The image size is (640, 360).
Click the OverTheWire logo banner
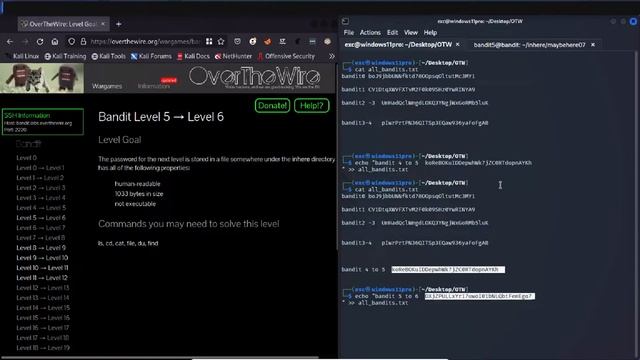point(254,77)
